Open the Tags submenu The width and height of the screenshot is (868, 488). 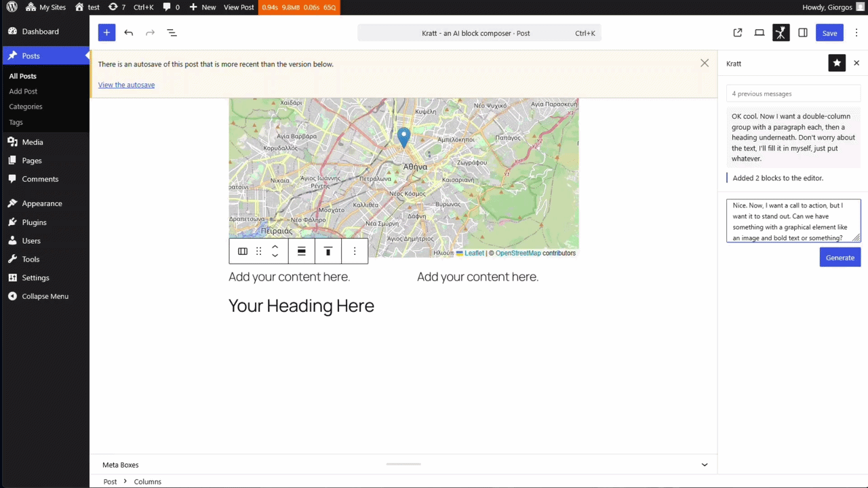click(x=16, y=122)
